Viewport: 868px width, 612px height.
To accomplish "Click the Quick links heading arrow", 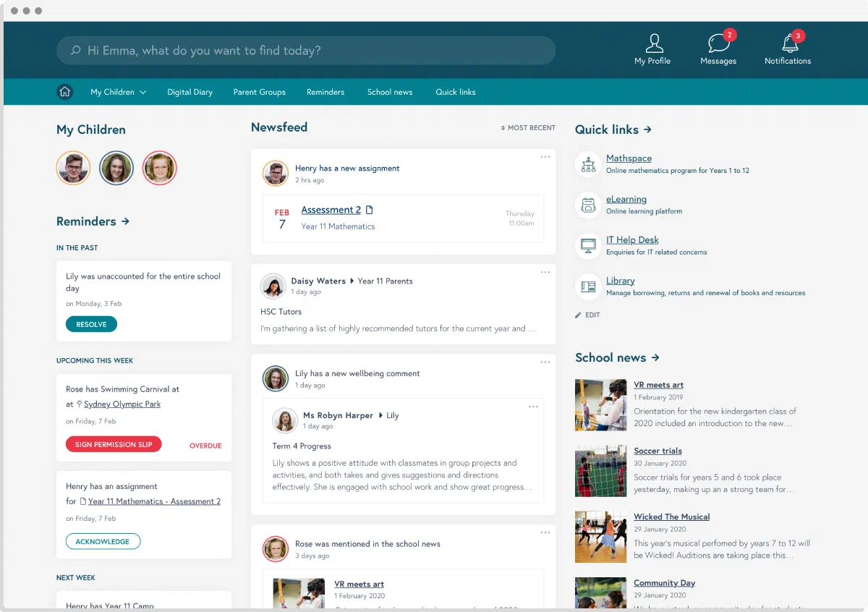I will (647, 129).
